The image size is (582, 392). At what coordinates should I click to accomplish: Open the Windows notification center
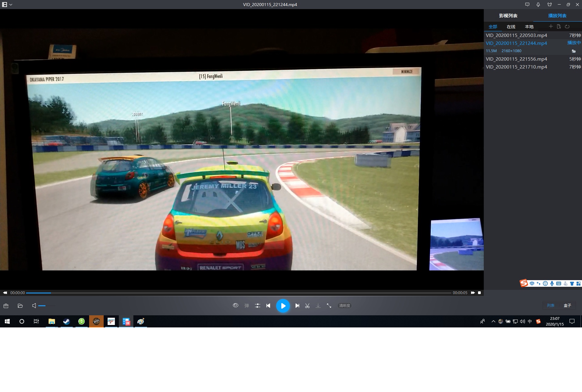(572, 321)
